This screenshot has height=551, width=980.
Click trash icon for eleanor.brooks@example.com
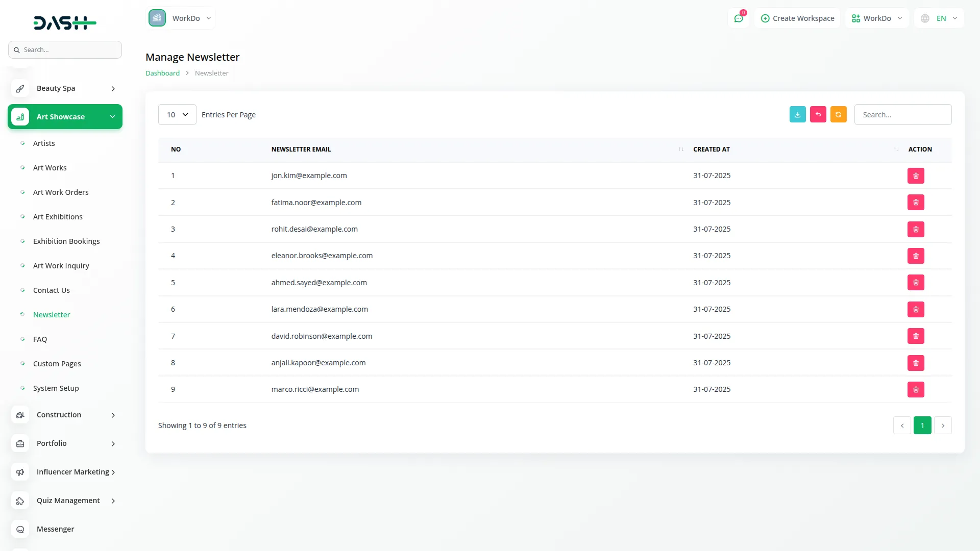point(916,256)
